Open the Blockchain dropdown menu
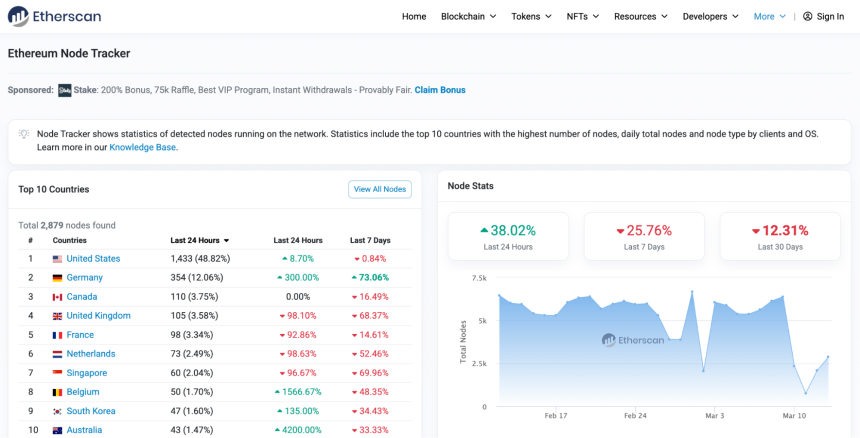This screenshot has height=438, width=860. click(x=468, y=16)
